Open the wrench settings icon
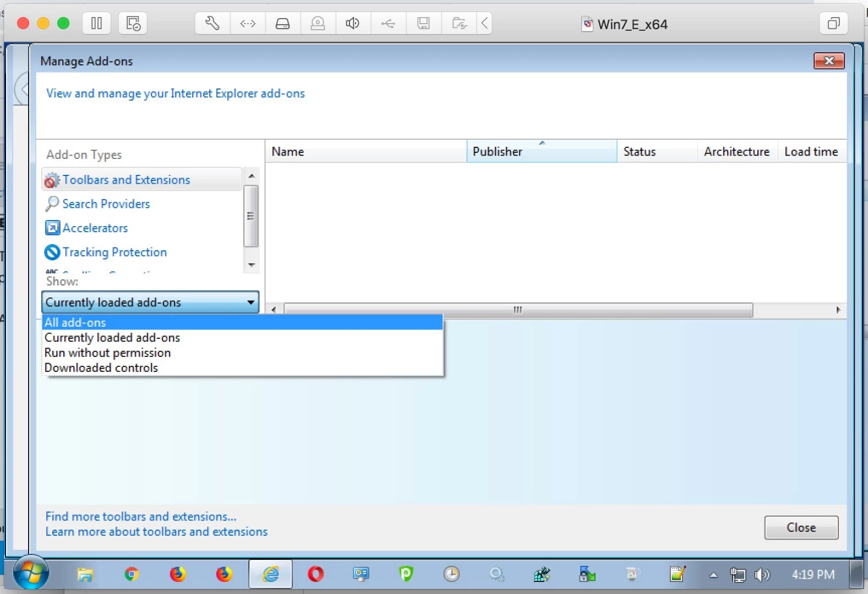The width and height of the screenshot is (868, 594). [212, 23]
